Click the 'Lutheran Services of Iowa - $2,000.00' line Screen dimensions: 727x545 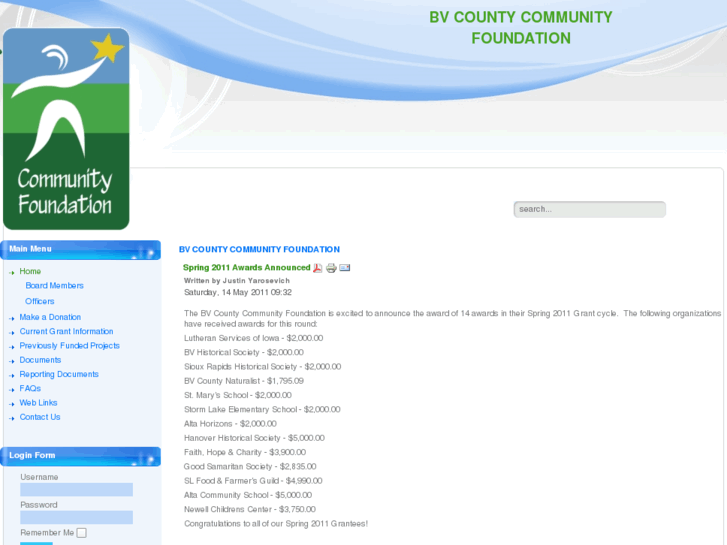pos(254,338)
